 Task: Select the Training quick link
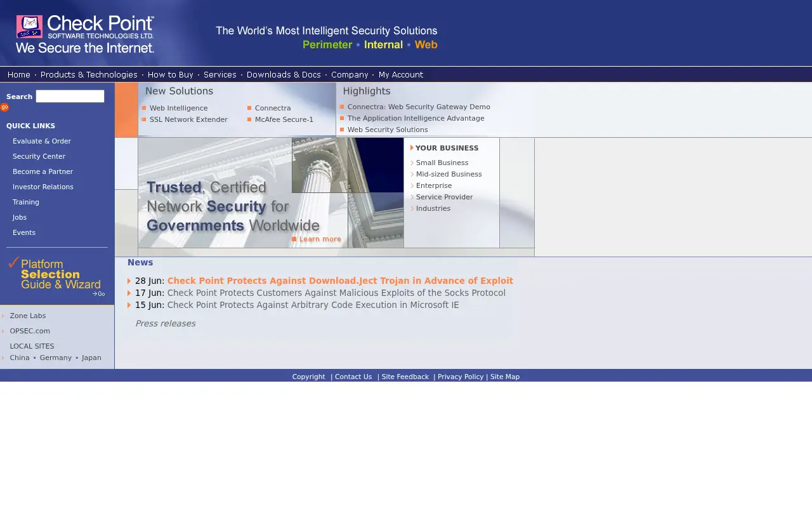tap(26, 202)
